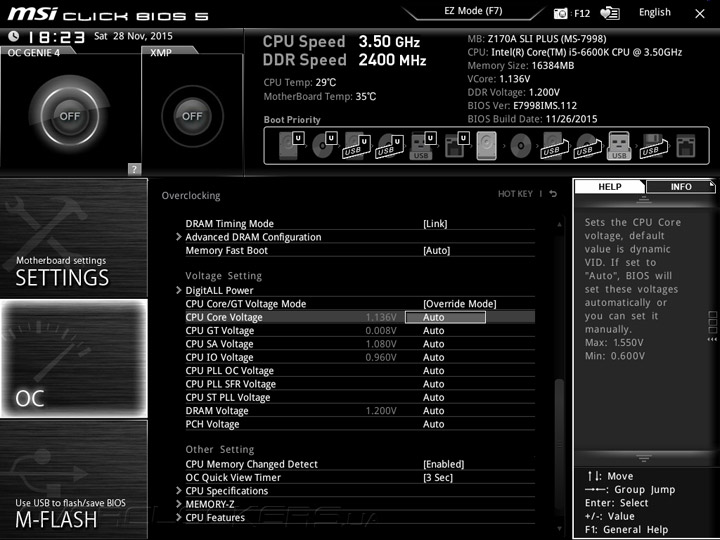
Task: Change CPU Core/GT Voltage Mode [Override Mode]
Action: click(x=460, y=304)
